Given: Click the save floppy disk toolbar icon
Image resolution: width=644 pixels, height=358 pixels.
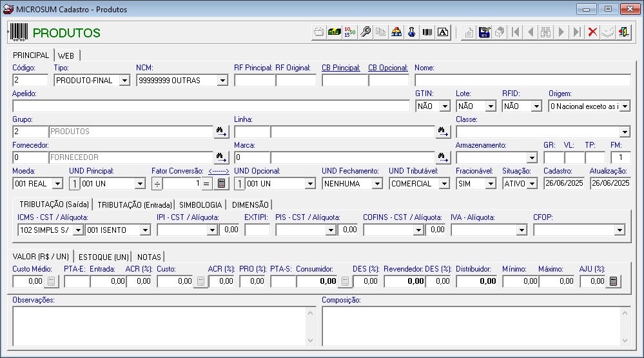Looking at the screenshot, I should (485, 32).
